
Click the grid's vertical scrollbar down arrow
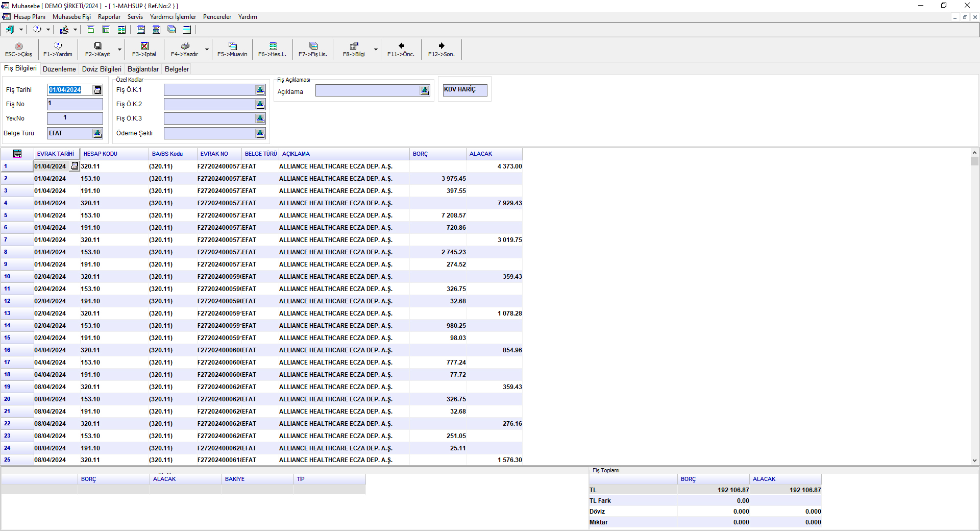(x=974, y=460)
